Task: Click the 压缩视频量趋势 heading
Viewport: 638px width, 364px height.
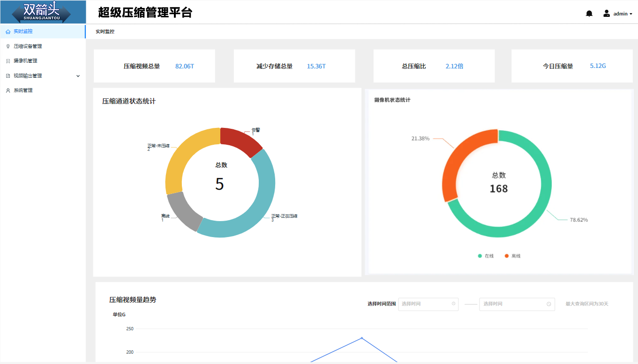Action: (133, 299)
